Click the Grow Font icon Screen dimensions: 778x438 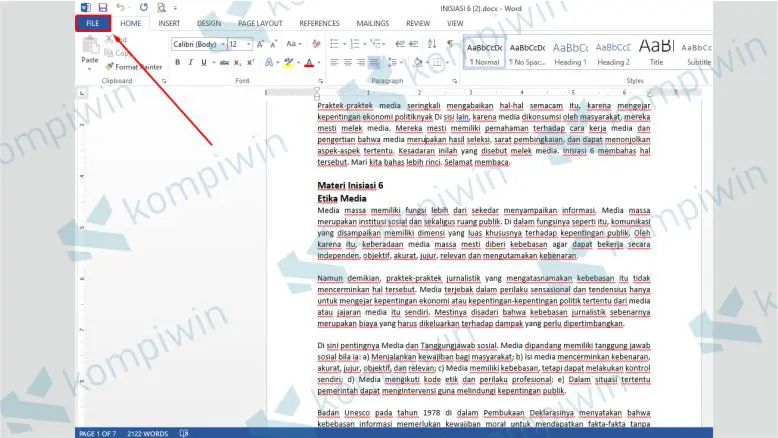click(260, 44)
